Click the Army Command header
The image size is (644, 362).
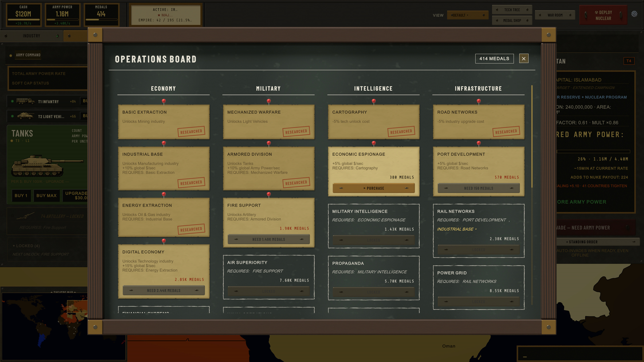pyautogui.click(x=28, y=55)
